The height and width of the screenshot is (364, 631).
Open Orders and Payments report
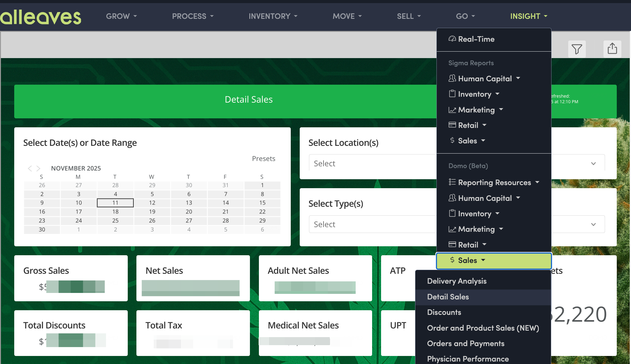click(466, 343)
